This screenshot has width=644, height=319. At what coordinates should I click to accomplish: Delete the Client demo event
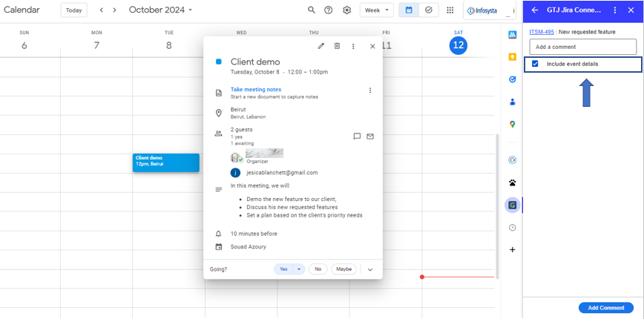[x=337, y=46]
